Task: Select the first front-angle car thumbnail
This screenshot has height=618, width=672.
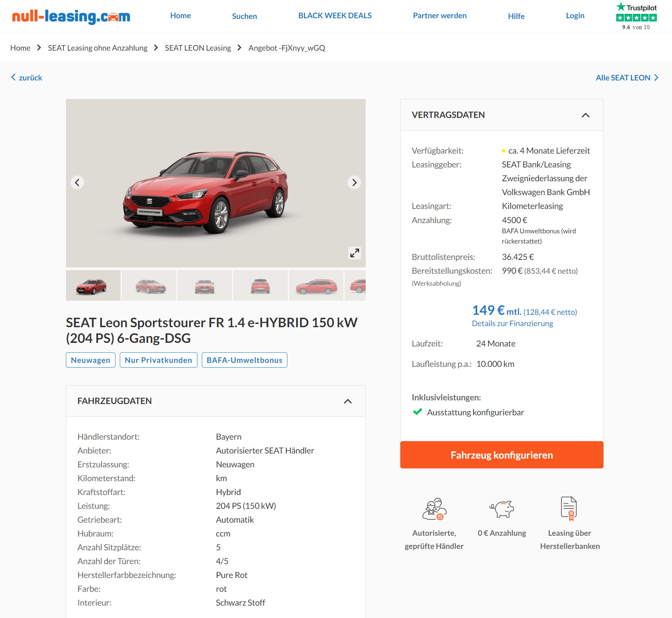Action: tap(93, 285)
